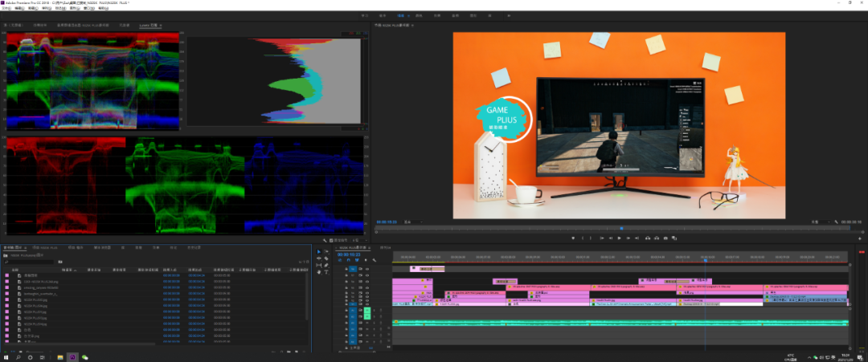Open the 窗口 menu

pos(89,8)
